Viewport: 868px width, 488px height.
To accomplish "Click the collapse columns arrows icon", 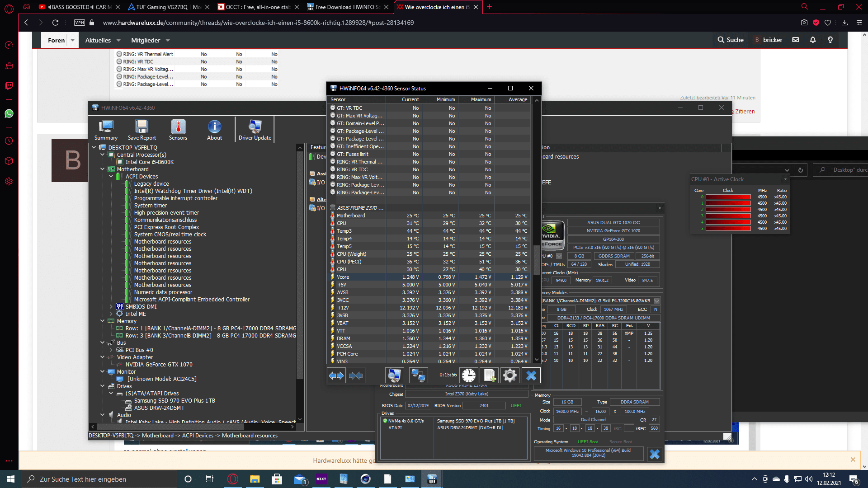I will pos(356,375).
